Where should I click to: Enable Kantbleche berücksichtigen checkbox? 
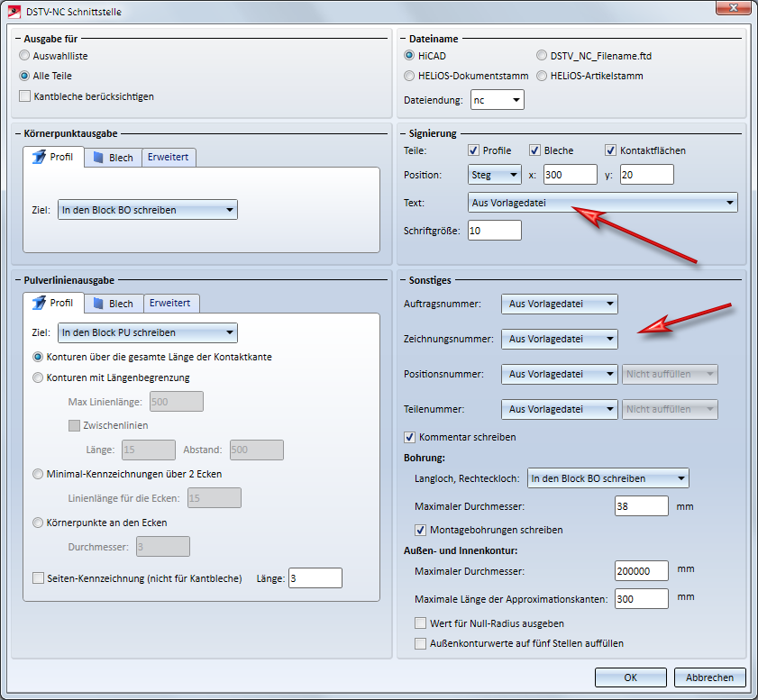click(x=24, y=96)
